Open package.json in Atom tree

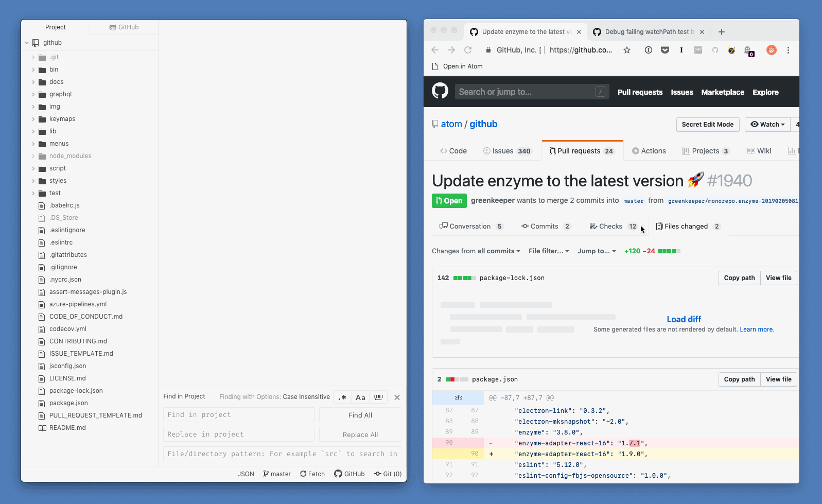[x=68, y=403]
